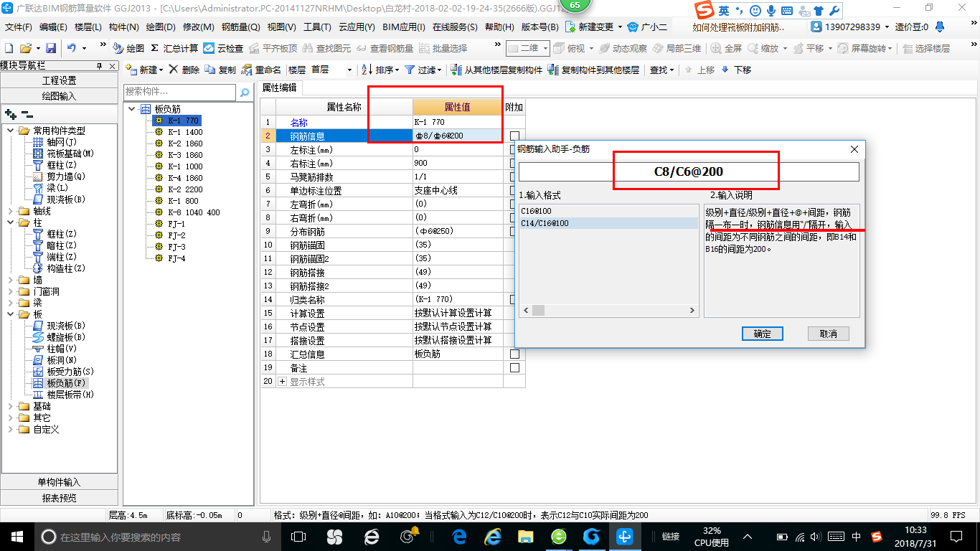980x551 pixels.
Task: Open the BIM应用(I) menu
Action: pyautogui.click(x=404, y=27)
